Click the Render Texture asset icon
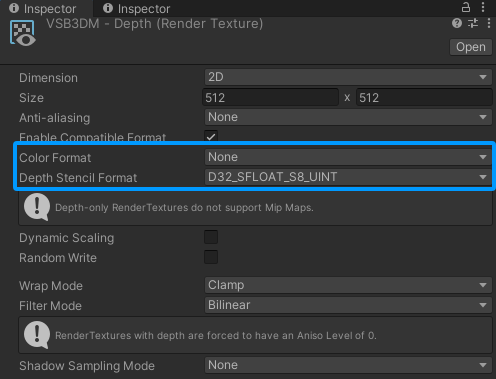The height and width of the screenshot is (379, 496). pyautogui.click(x=23, y=33)
